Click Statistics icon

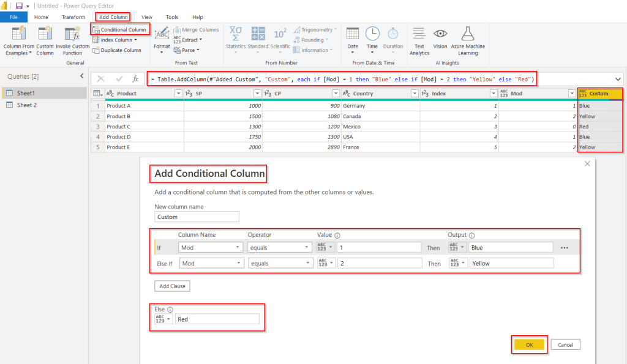point(236,34)
